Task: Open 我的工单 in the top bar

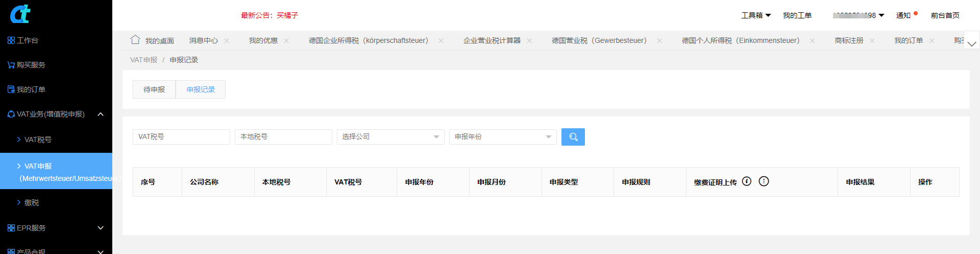Action: click(797, 15)
